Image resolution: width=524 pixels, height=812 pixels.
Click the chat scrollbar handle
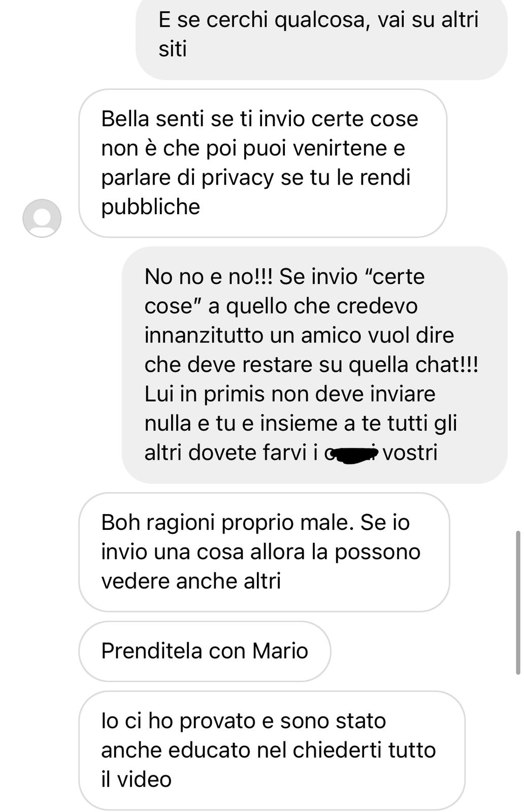tap(518, 602)
